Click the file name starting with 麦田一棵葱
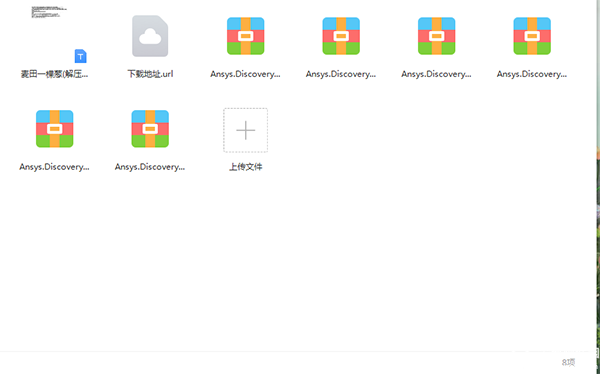This screenshot has width=600, height=374. (x=54, y=74)
